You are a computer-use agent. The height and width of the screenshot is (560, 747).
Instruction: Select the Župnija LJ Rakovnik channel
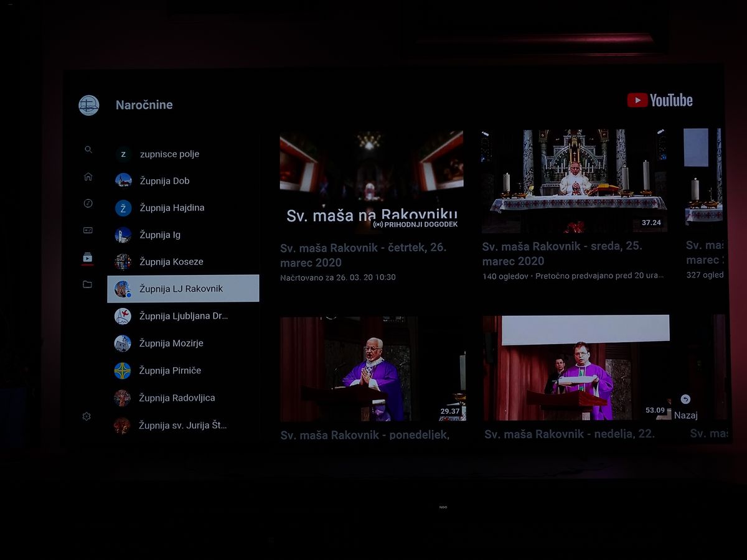183,289
